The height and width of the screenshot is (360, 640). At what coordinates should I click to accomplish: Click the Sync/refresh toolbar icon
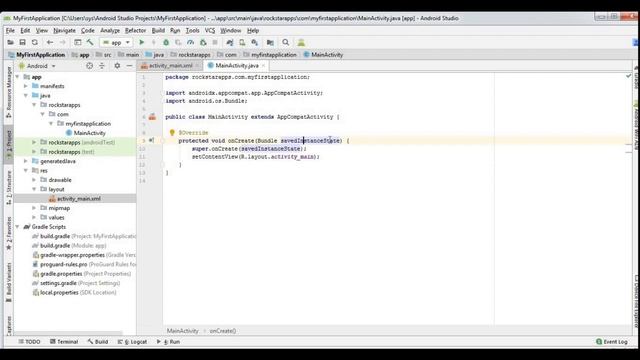(35, 42)
